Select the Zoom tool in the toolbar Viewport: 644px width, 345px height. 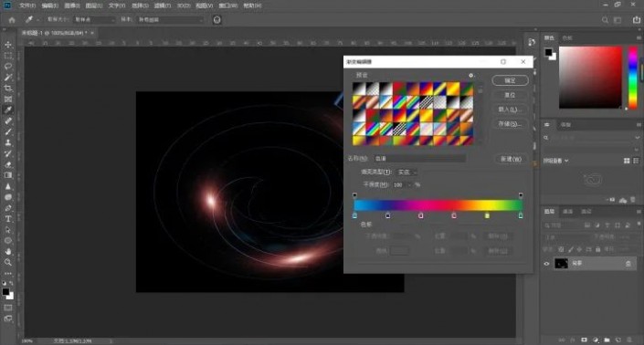[8, 262]
